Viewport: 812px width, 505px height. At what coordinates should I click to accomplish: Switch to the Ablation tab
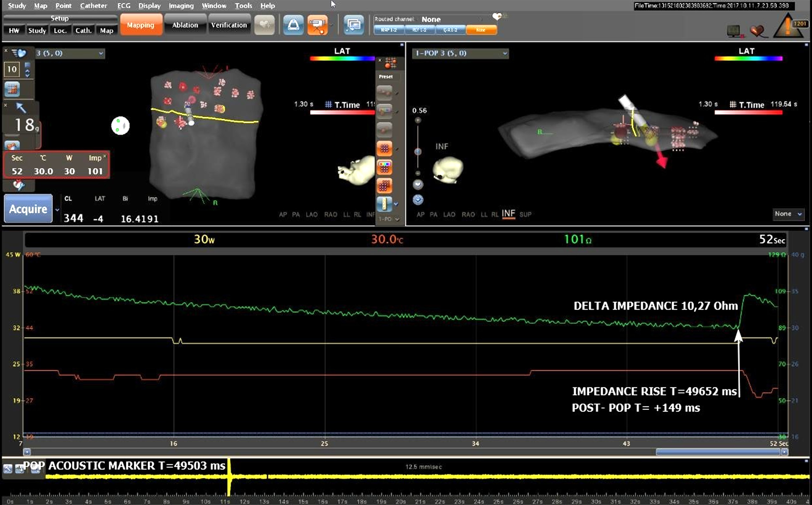coord(185,25)
